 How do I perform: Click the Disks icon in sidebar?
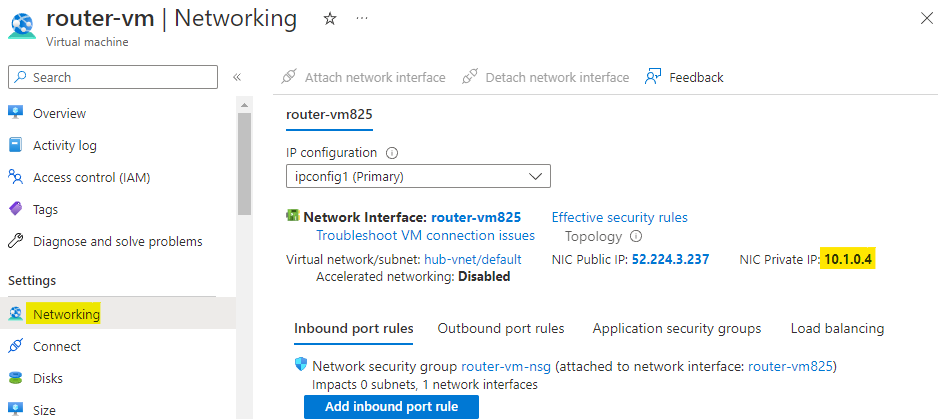tap(15, 378)
